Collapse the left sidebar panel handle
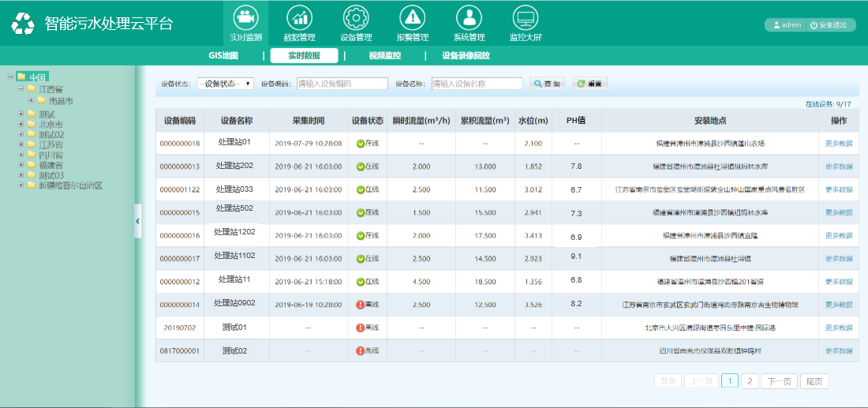Viewport: 868px width, 408px height. coord(137,222)
